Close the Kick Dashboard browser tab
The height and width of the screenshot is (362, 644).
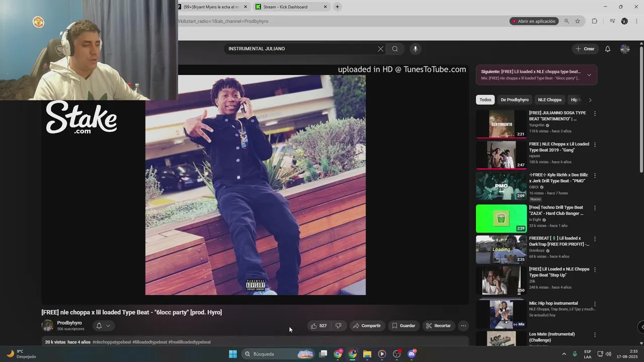(x=325, y=7)
